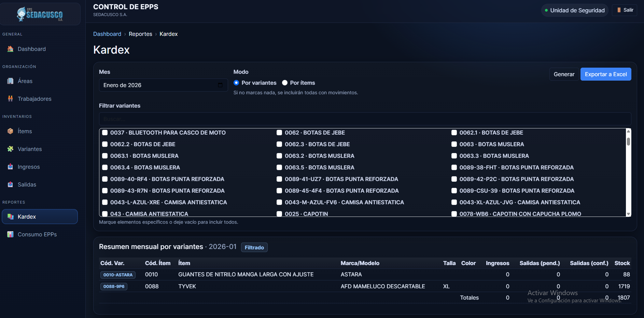Click Exportar a Excel button
This screenshot has height=318, width=644.
tap(605, 74)
